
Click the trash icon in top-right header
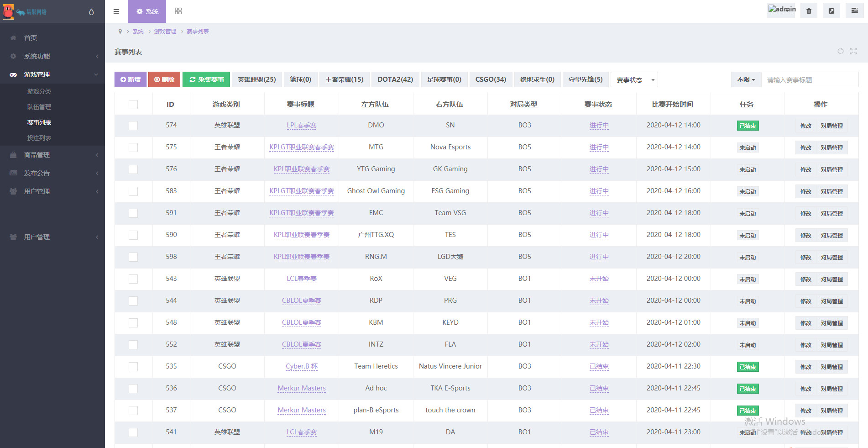(x=809, y=11)
